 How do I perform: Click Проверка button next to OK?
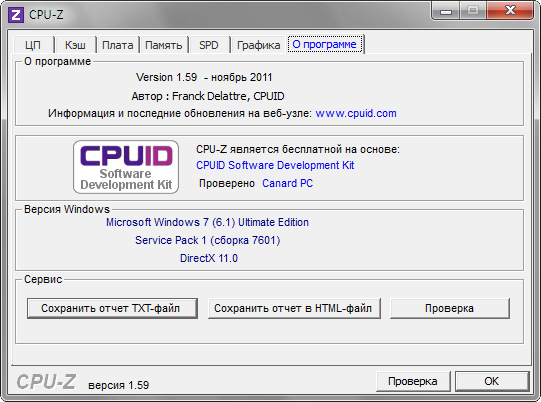[x=413, y=381]
